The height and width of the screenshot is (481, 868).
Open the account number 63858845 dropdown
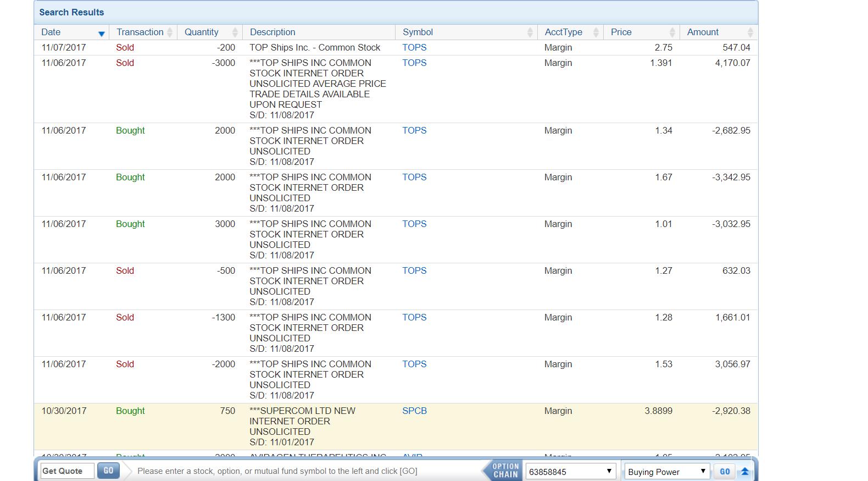[570, 472]
